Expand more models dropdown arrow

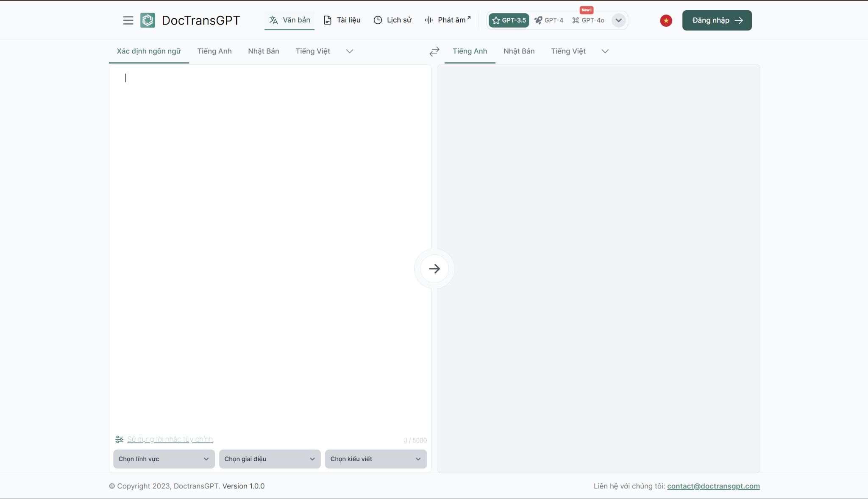(618, 20)
